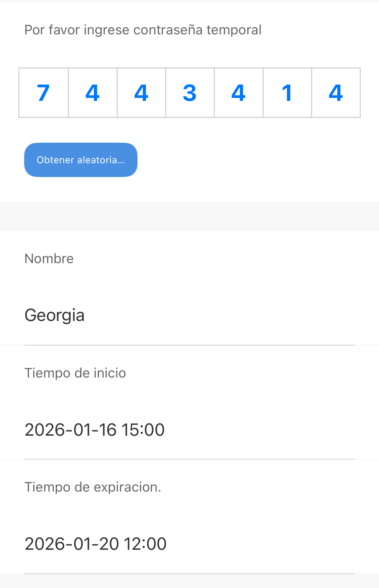Click the Tiempo de inicio label

pyautogui.click(x=75, y=373)
